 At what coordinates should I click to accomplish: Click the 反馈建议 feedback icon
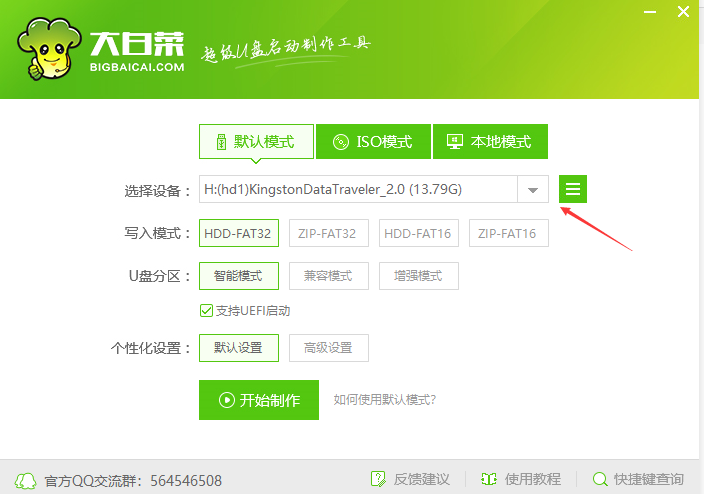click(378, 479)
